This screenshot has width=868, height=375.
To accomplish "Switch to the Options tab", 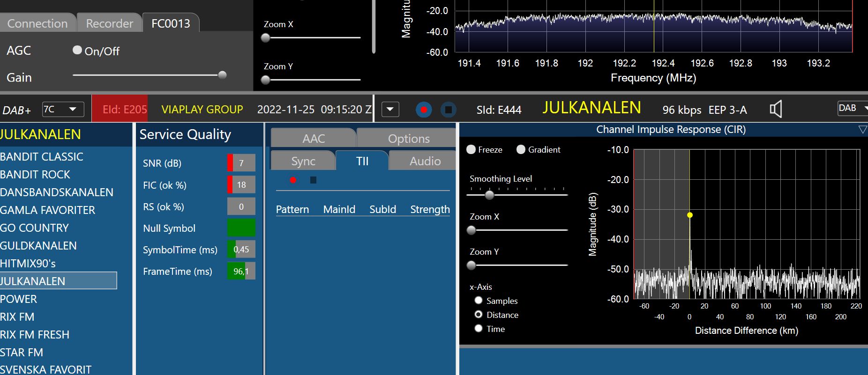I will click(x=408, y=139).
